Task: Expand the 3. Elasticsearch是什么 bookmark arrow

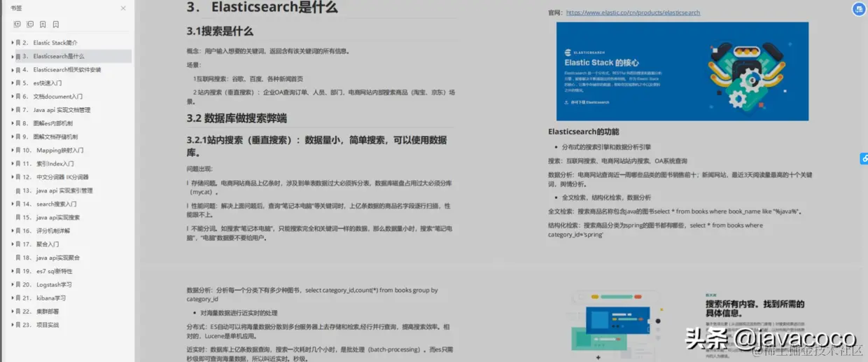Action: coord(12,56)
